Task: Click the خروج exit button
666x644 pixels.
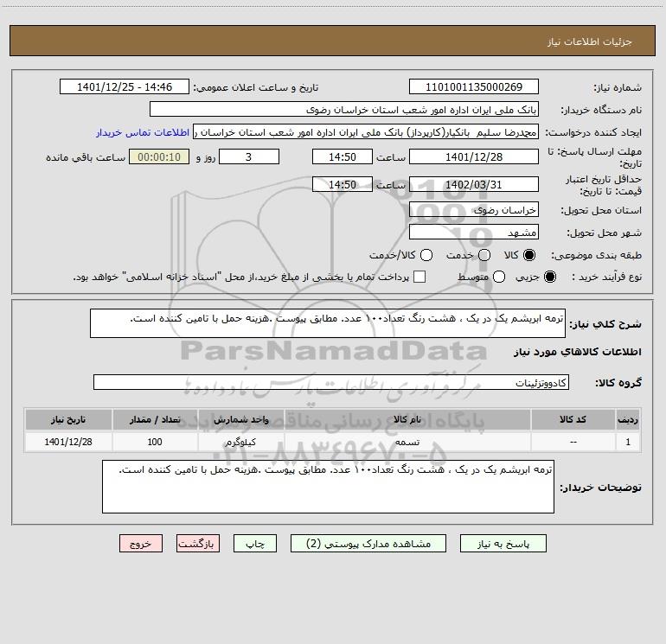Action: pyautogui.click(x=141, y=544)
